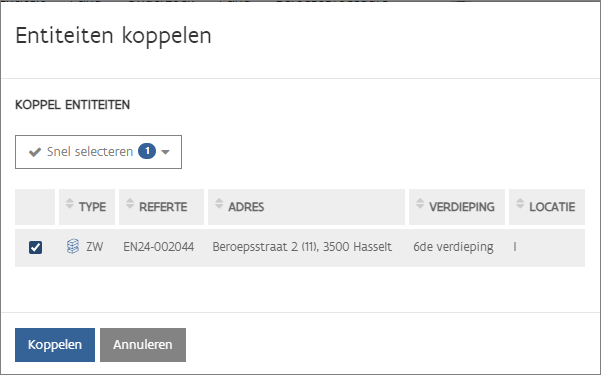The image size is (601, 375).
Task: Click the 6de verdieping cell
Action: click(453, 247)
